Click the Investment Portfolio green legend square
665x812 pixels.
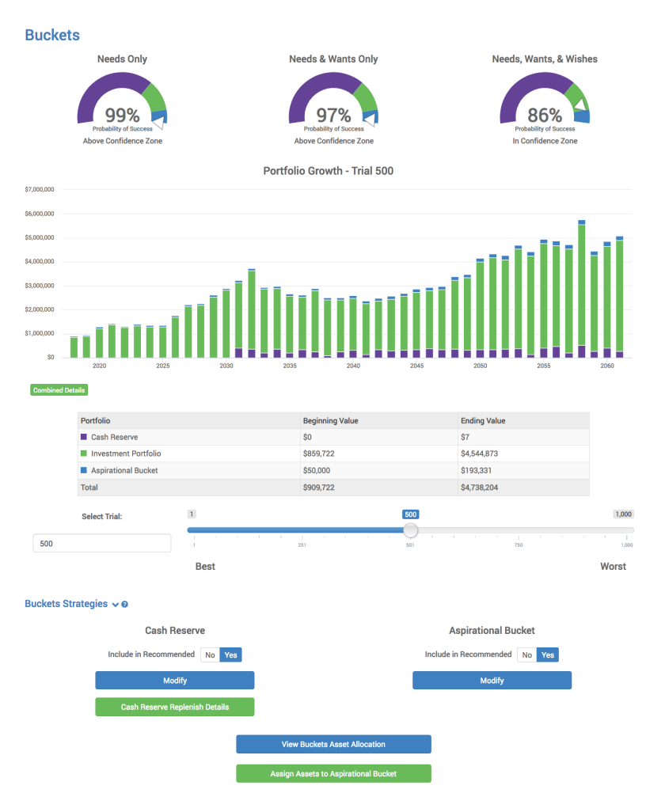point(85,454)
